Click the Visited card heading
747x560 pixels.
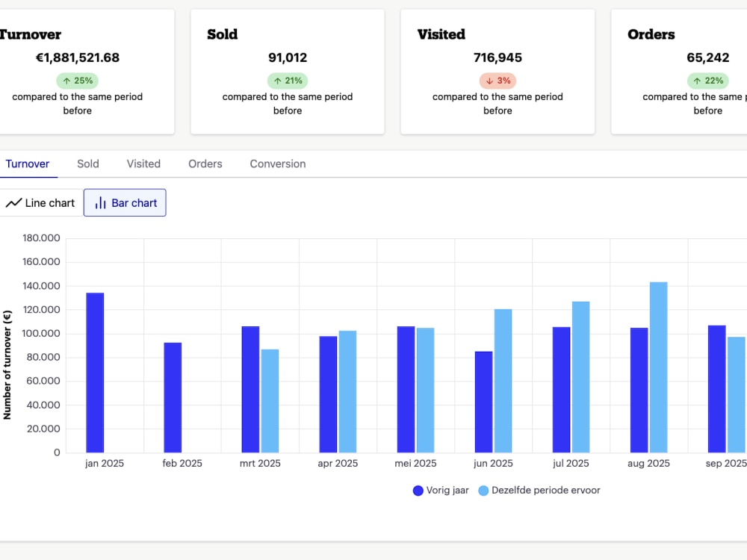(x=441, y=34)
